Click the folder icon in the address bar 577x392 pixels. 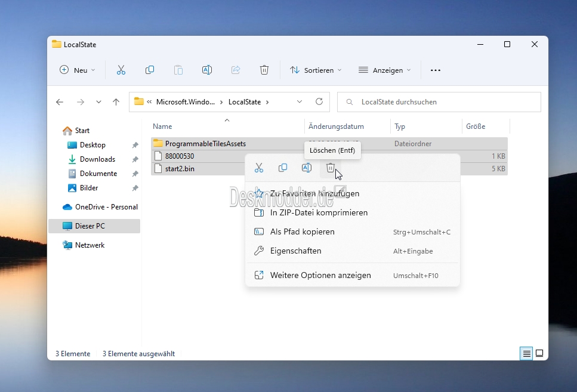(x=138, y=101)
